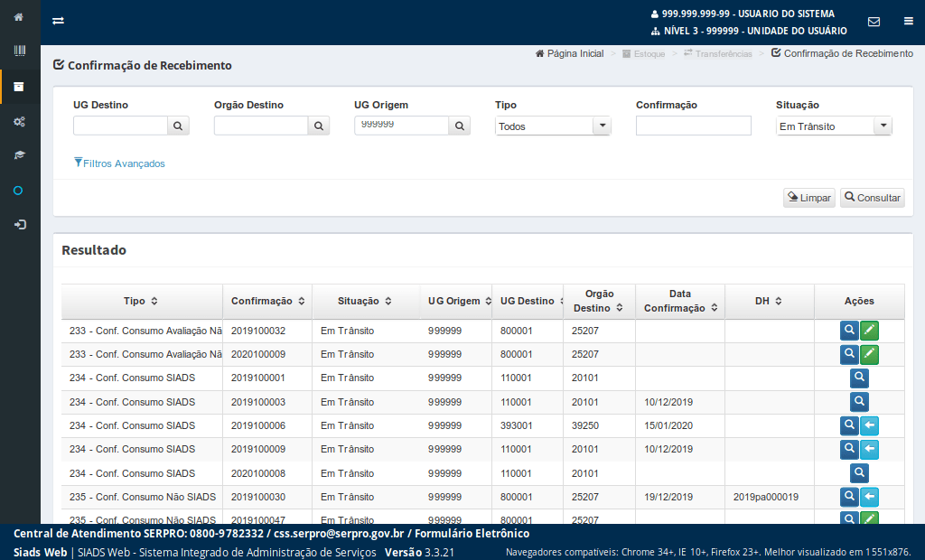Click the date 19/12/2019 in the table
The width and height of the screenshot is (925, 560).
pyautogui.click(x=668, y=497)
